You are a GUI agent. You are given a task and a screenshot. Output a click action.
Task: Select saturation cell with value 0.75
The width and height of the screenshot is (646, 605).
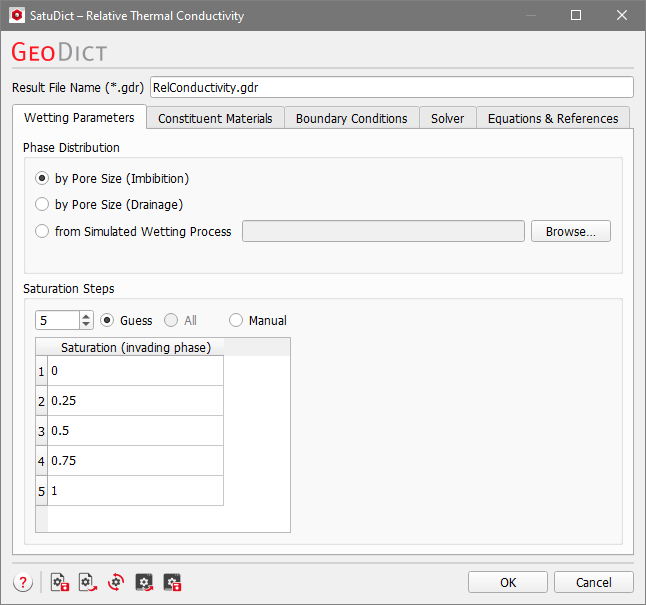pyautogui.click(x=136, y=461)
